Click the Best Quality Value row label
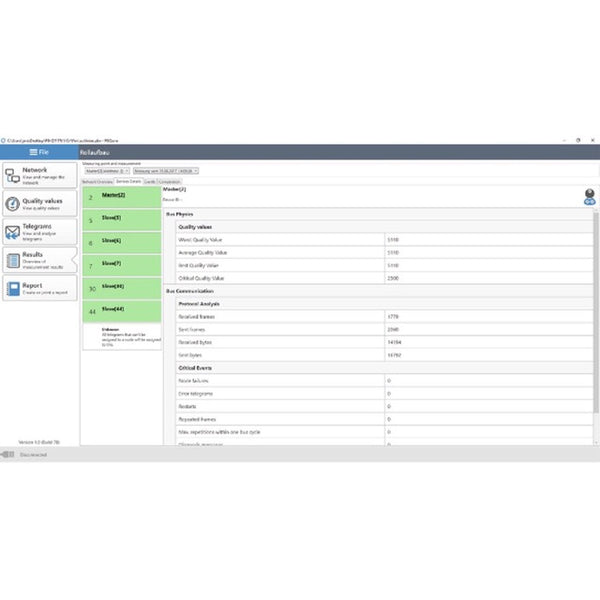Image resolution: width=600 pixels, height=600 pixels. (199, 265)
